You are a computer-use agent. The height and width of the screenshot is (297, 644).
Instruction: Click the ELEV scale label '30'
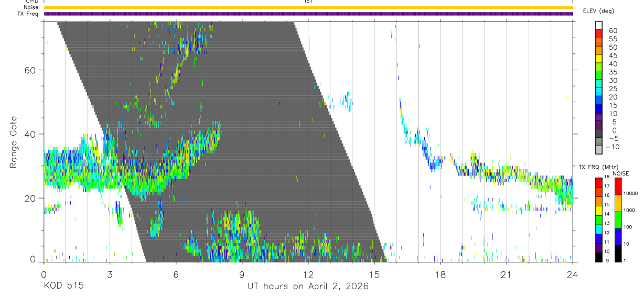(x=613, y=81)
